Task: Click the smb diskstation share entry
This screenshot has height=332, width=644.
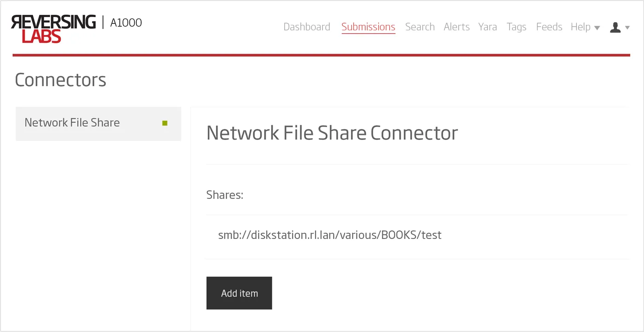Action: point(329,235)
